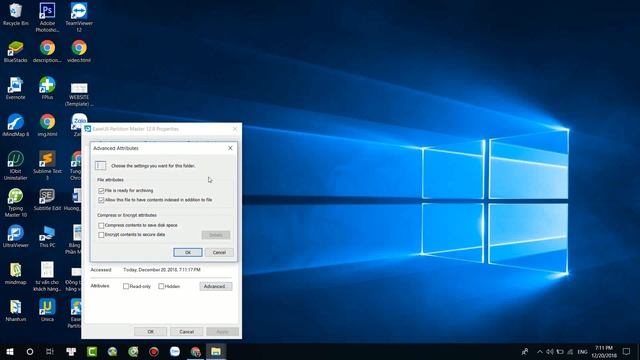This screenshot has width=640, height=360.
Task: Toggle allow contents indexed checkbox
Action: (x=101, y=200)
